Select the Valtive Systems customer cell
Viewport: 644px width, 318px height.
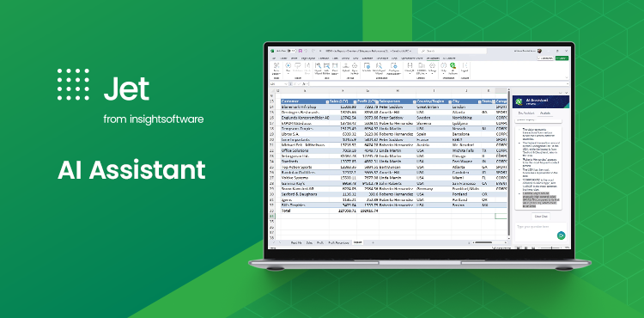coord(305,178)
